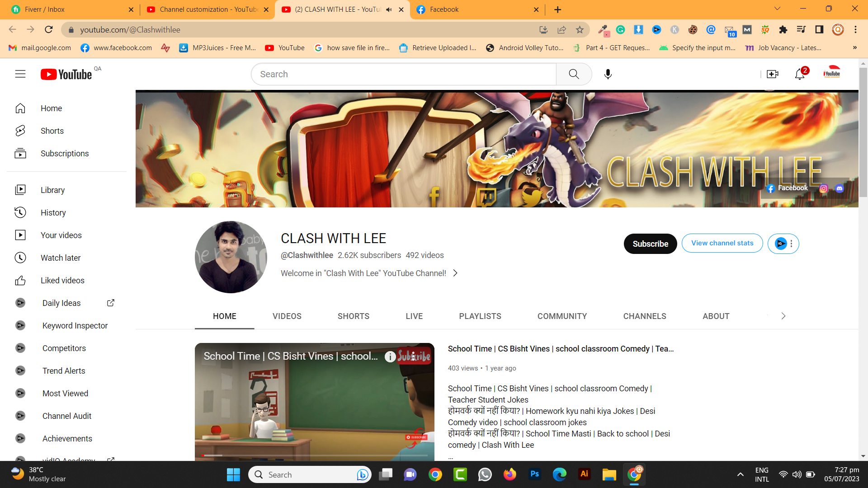Click the microphone search icon

point(608,74)
